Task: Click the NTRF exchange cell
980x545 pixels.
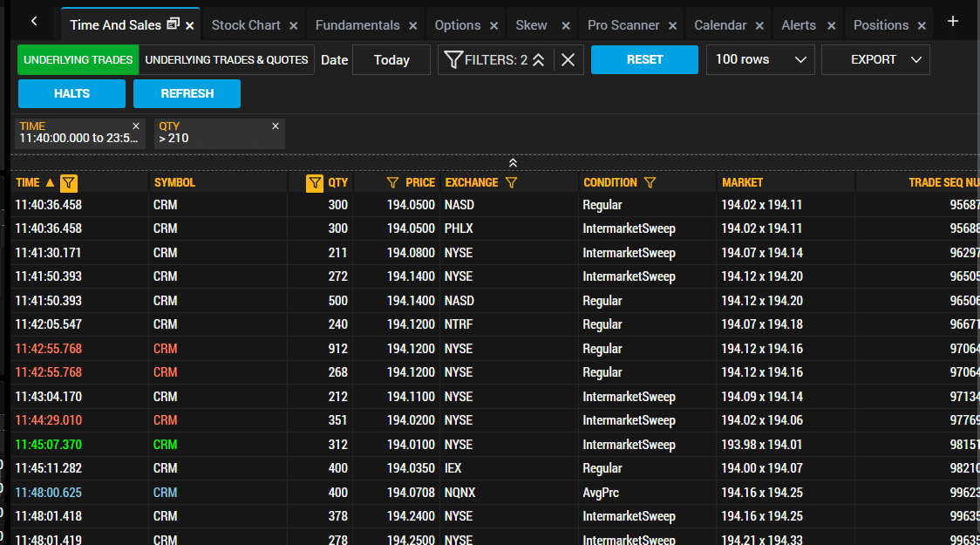Action: (459, 324)
